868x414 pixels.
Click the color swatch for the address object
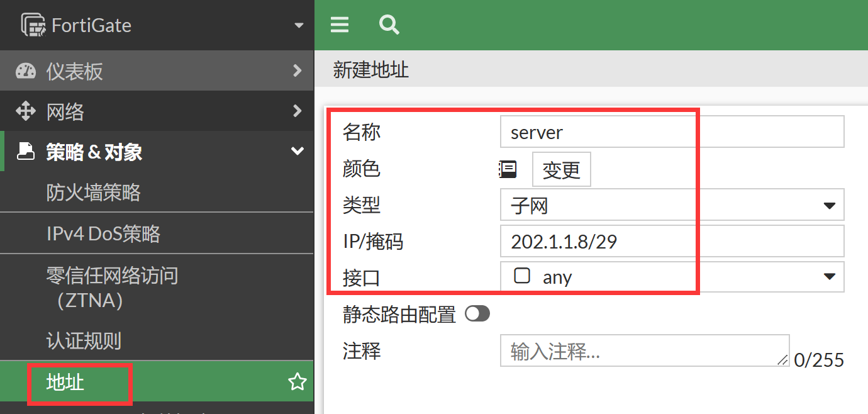tap(508, 169)
